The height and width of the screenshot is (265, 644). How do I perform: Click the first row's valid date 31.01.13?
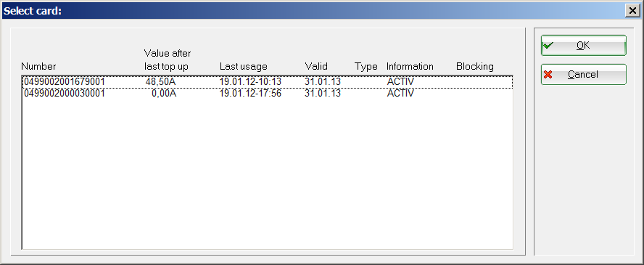[x=323, y=82]
